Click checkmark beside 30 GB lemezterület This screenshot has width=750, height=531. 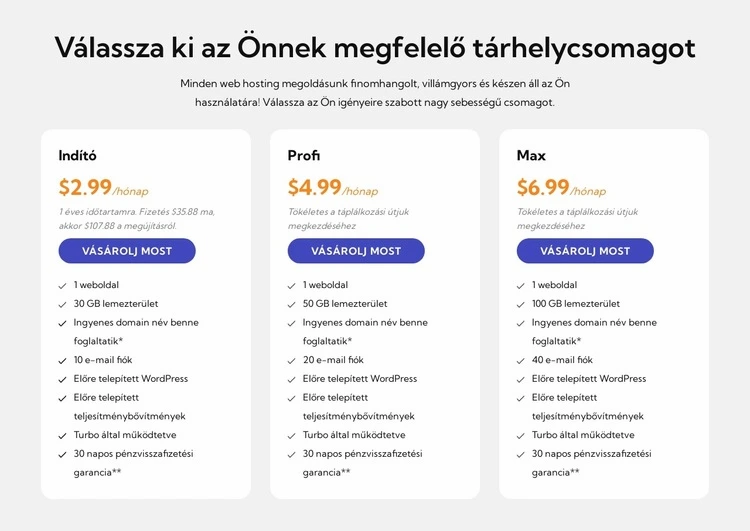(x=64, y=304)
